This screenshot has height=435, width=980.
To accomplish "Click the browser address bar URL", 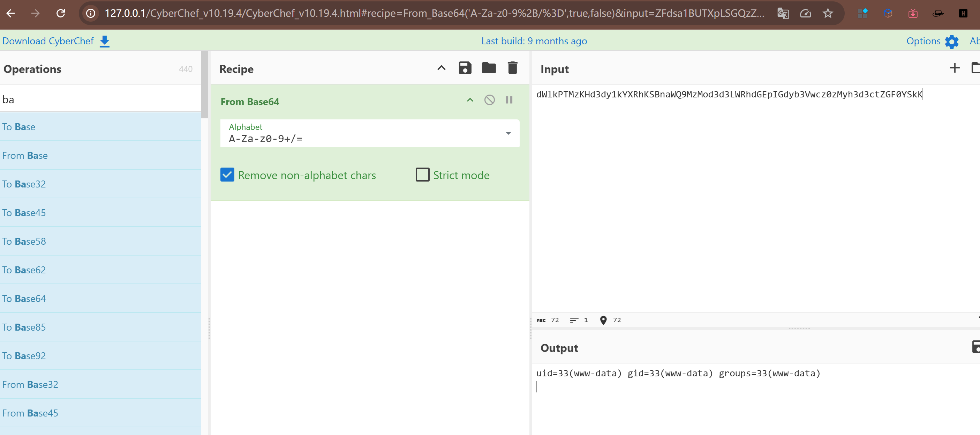I will [x=435, y=13].
